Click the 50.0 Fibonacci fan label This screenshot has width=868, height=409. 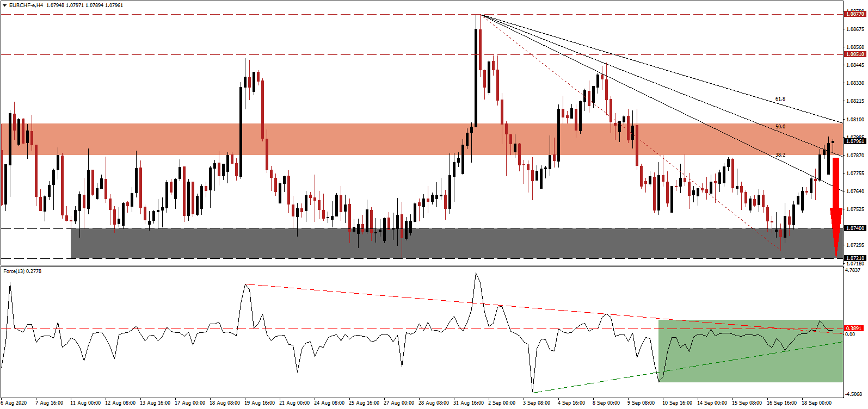780,127
